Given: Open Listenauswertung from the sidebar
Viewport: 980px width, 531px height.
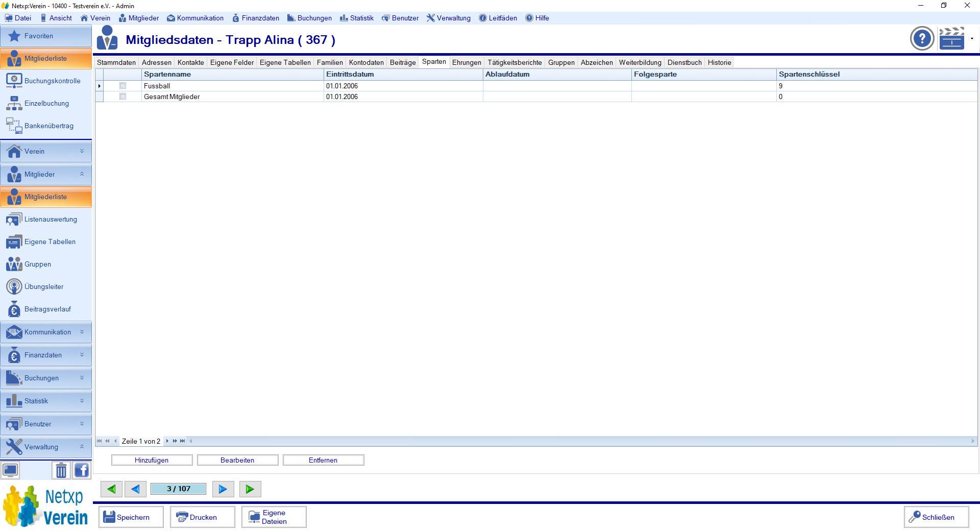Looking at the screenshot, I should click(x=46, y=220).
